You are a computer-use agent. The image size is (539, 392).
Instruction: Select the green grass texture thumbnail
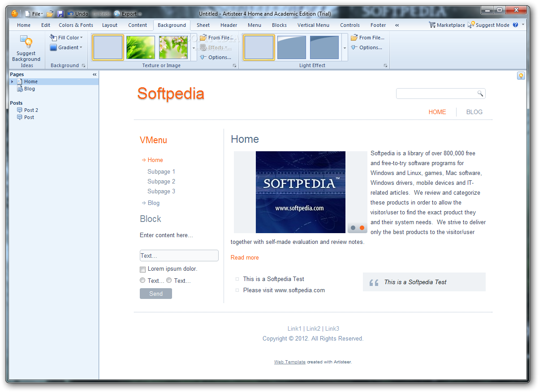(x=141, y=47)
